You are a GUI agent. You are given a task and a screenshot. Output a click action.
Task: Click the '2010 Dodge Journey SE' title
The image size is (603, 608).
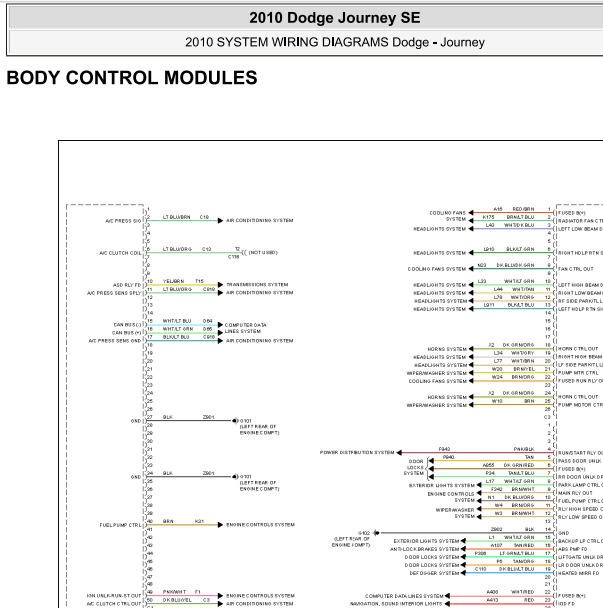point(334,18)
